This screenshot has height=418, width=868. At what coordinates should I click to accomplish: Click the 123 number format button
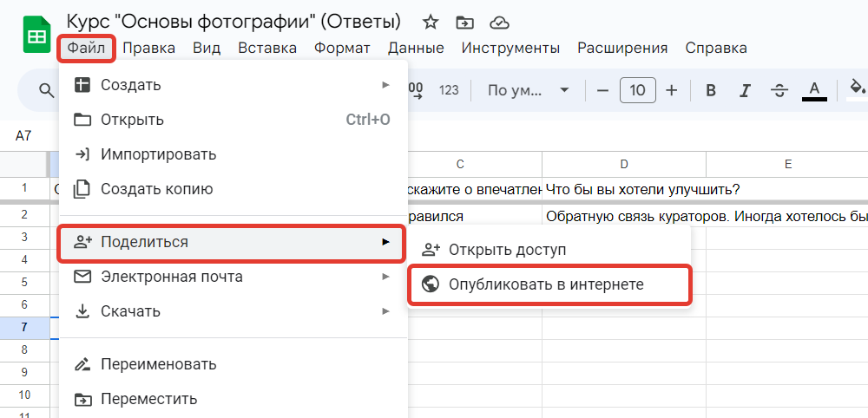click(x=449, y=90)
